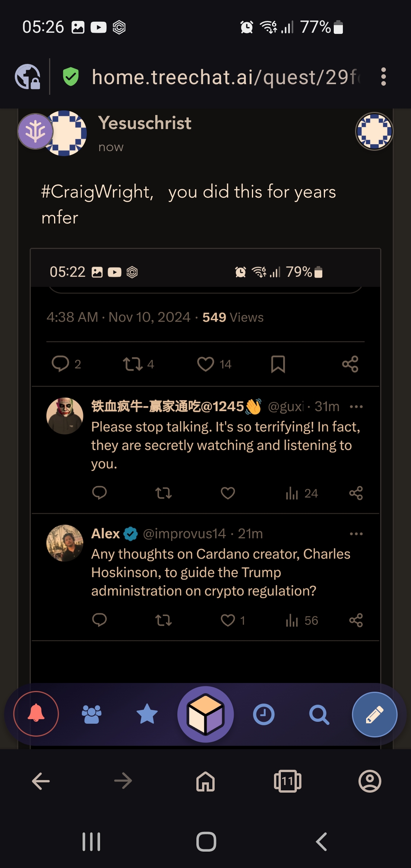The height and width of the screenshot is (868, 411).
Task: Open browser three-dot menu
Action: tap(384, 77)
